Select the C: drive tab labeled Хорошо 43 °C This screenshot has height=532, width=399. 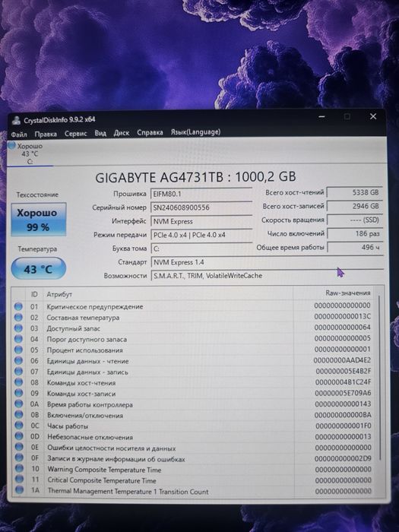click(x=30, y=154)
